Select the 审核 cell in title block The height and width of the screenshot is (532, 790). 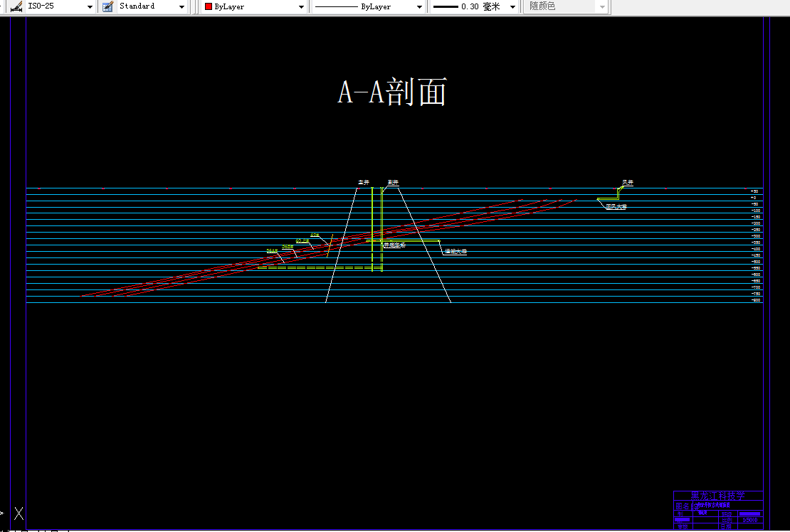click(683, 526)
